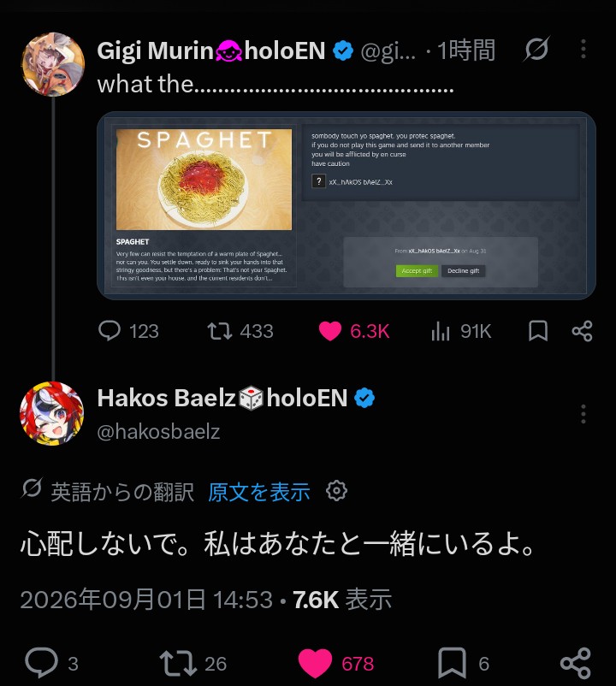Open Grok icon on Gigi Murin's tweet
Screen dimensions: 616x686
click(x=536, y=49)
